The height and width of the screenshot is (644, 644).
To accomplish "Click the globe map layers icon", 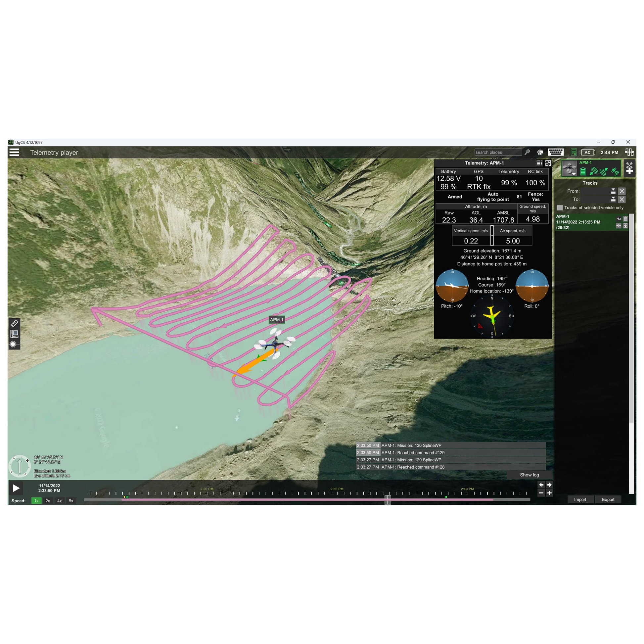I will [540, 152].
